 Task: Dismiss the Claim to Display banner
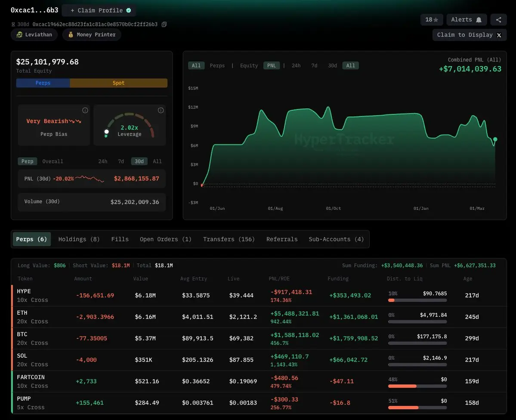(x=499, y=35)
